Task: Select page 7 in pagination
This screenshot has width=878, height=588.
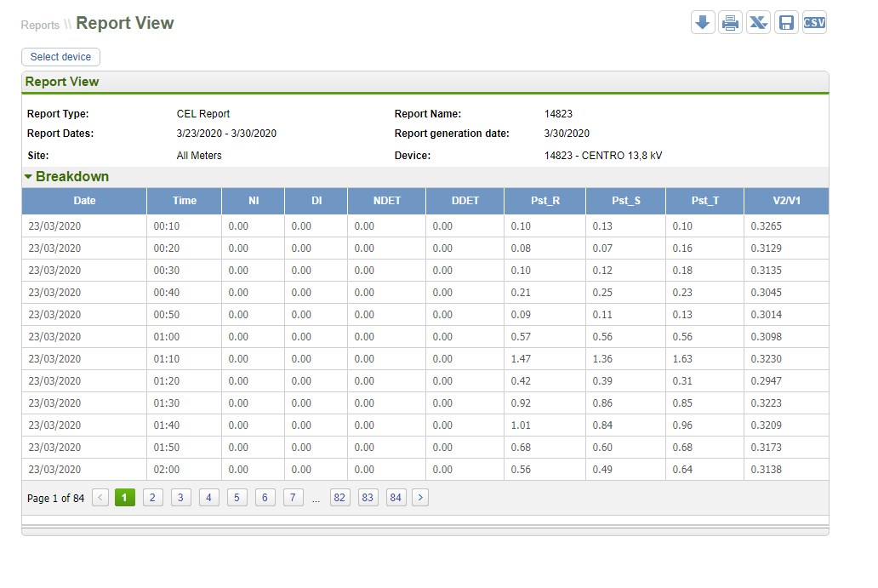Action: tap(293, 497)
